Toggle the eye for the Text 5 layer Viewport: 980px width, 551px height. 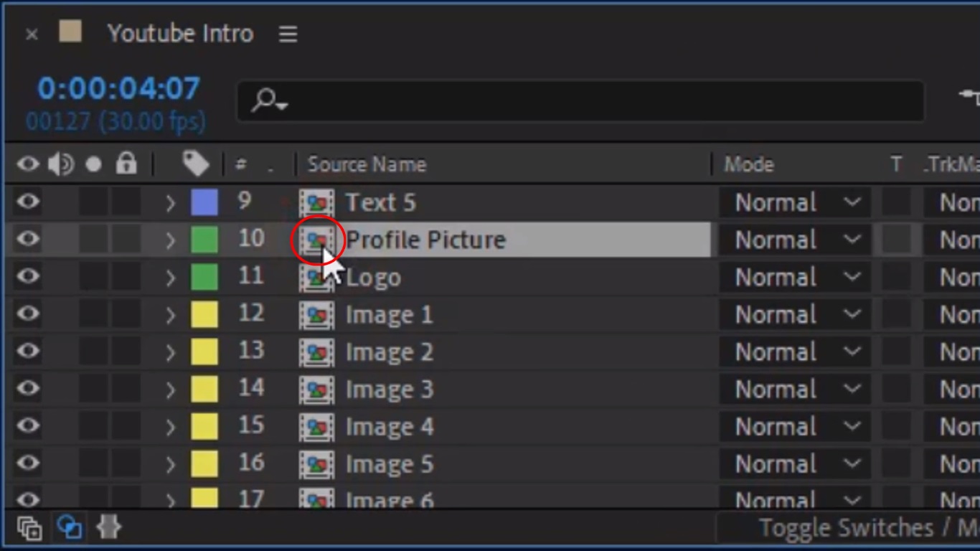coord(28,202)
